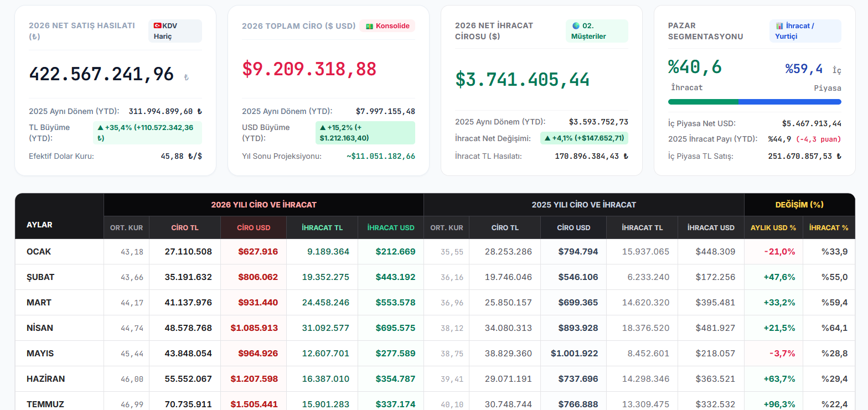868x410 pixels.
Task: Click the money icon in the Konsolide badge
Action: click(369, 26)
